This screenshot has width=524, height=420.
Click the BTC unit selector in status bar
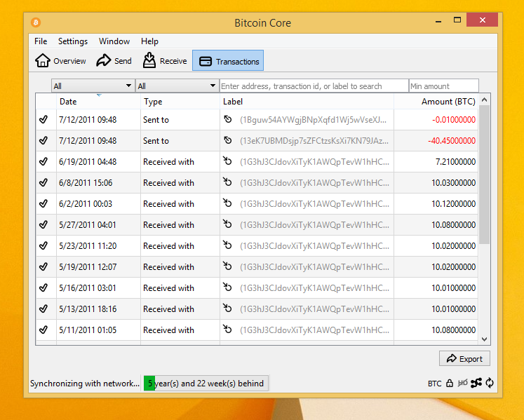434,384
